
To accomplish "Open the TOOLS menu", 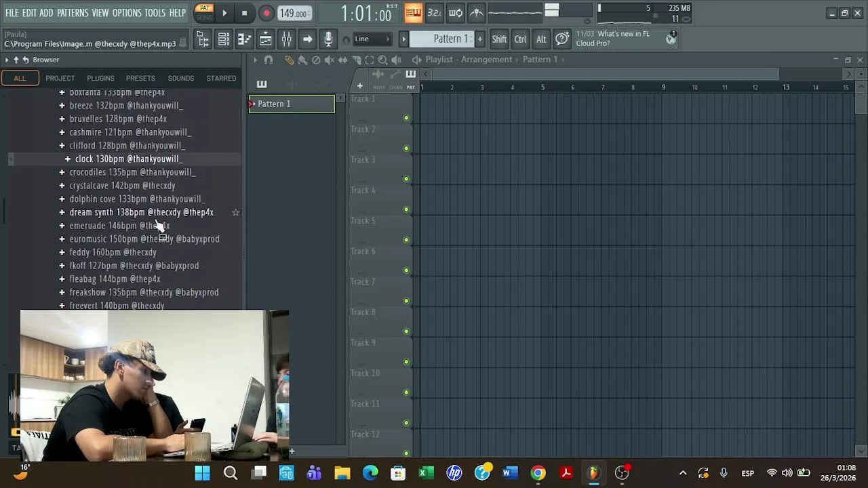I will (x=155, y=13).
